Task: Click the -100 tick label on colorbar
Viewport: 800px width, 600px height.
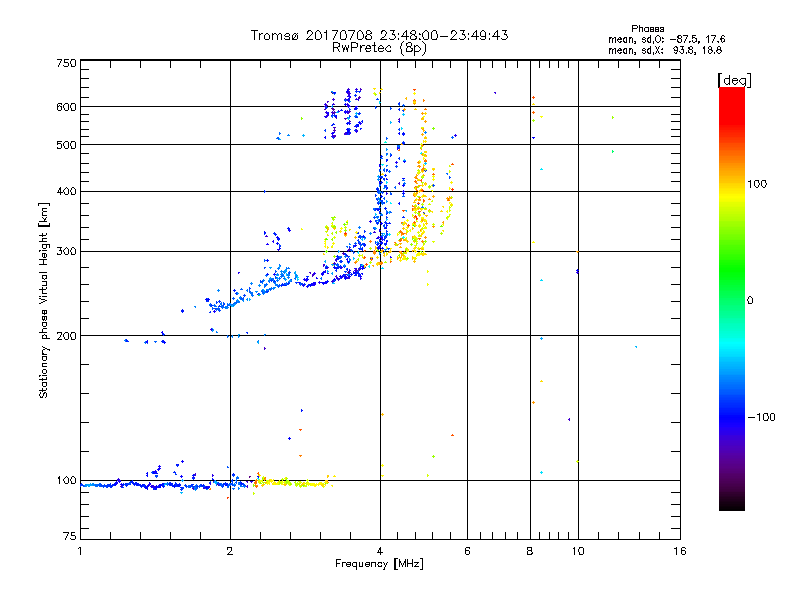Action: tap(761, 417)
